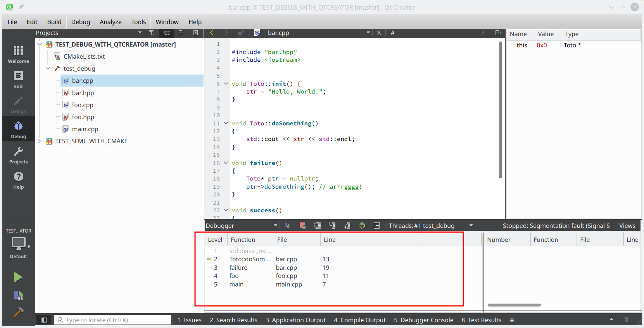The height and width of the screenshot is (328, 644).
Task: Collapse the test_debug target node
Action: click(48, 68)
